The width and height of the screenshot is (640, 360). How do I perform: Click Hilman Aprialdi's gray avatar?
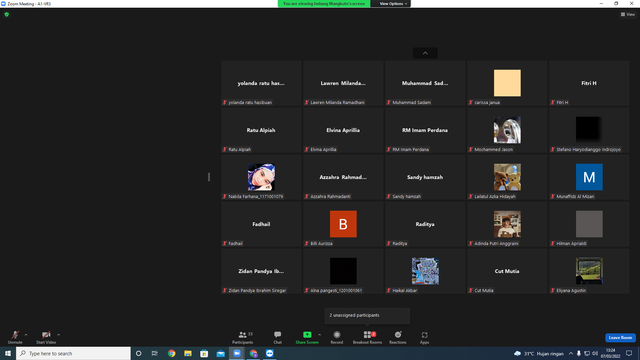click(x=589, y=224)
